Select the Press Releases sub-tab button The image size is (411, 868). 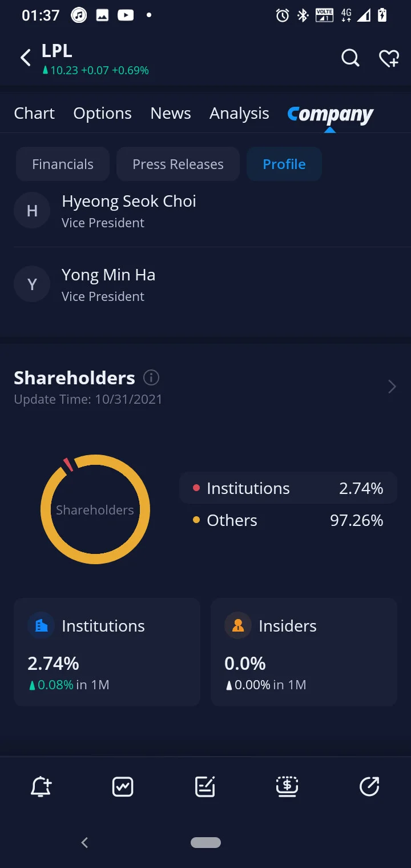(178, 164)
